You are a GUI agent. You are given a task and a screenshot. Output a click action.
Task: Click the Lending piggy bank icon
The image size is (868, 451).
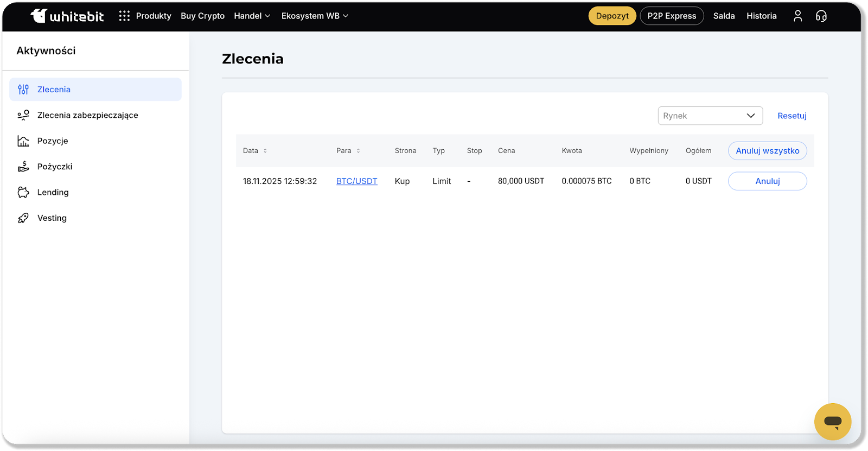(x=23, y=192)
